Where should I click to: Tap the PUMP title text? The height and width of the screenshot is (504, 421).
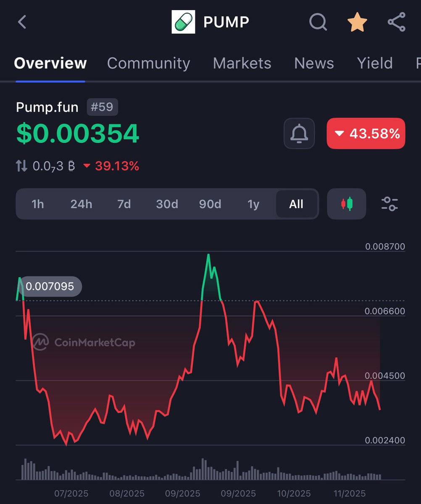pos(226,22)
